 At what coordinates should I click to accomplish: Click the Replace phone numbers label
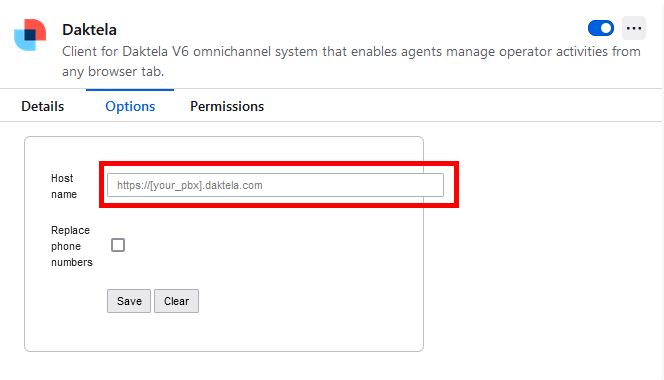coord(72,246)
